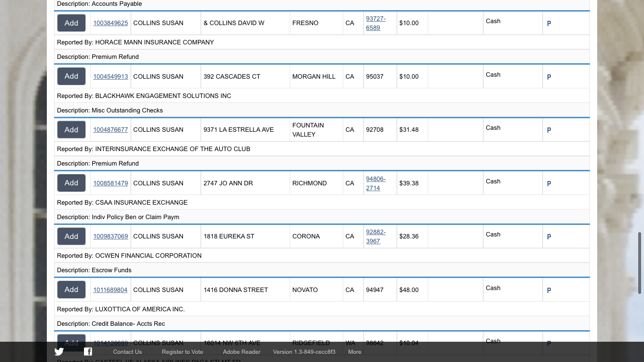Click ZIP code 94947

point(375,290)
